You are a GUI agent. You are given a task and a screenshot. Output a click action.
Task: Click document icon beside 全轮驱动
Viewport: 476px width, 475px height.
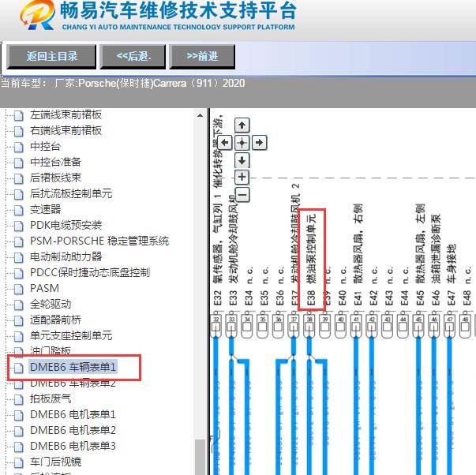tap(19, 305)
